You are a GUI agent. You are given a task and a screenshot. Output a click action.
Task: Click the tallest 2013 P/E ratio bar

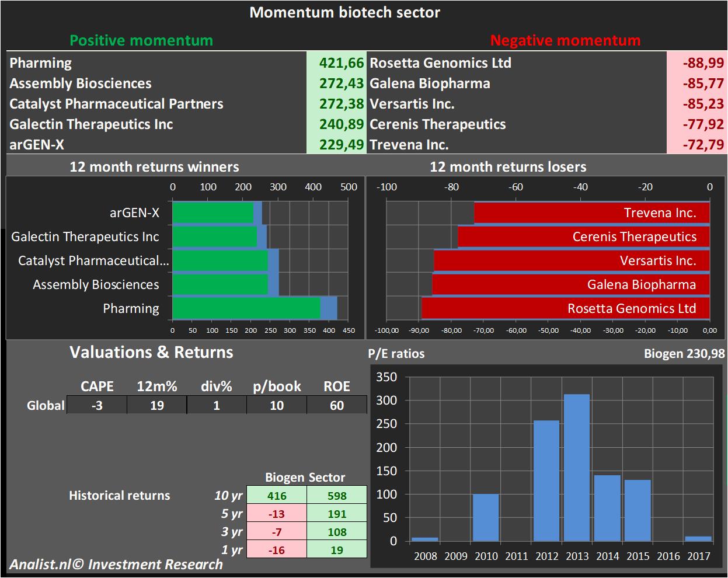pos(577,468)
